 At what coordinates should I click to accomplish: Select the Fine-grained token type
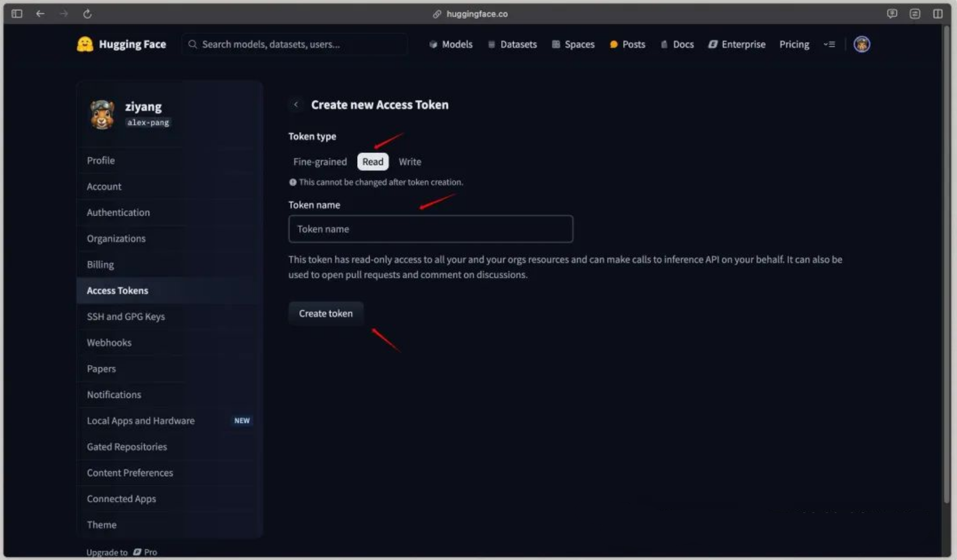pyautogui.click(x=320, y=162)
